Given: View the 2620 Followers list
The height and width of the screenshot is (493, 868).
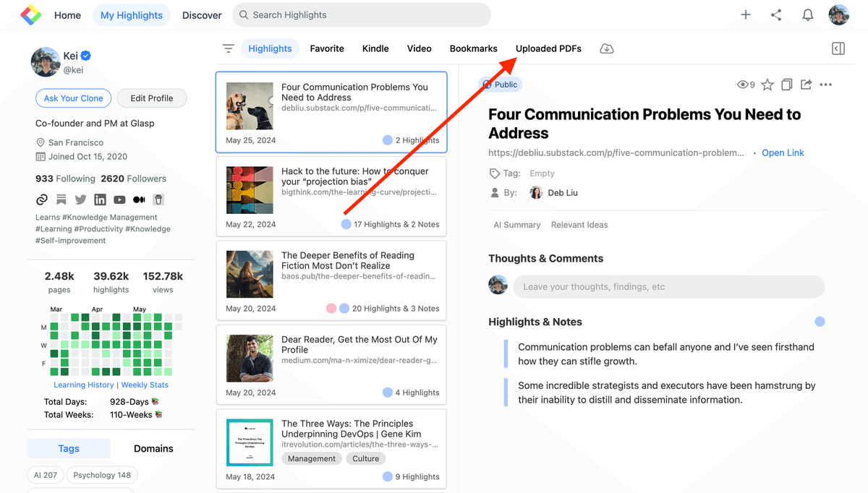Looking at the screenshot, I should coord(134,179).
